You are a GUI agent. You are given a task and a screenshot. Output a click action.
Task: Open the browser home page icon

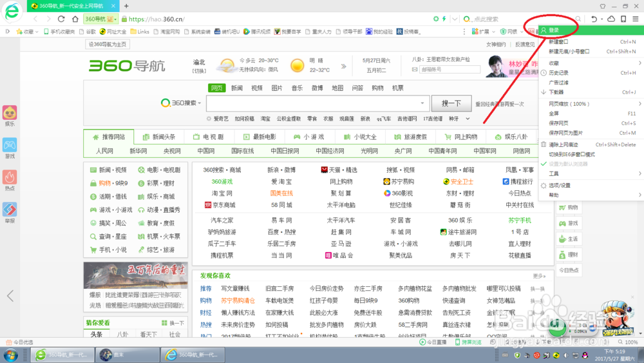[75, 19]
